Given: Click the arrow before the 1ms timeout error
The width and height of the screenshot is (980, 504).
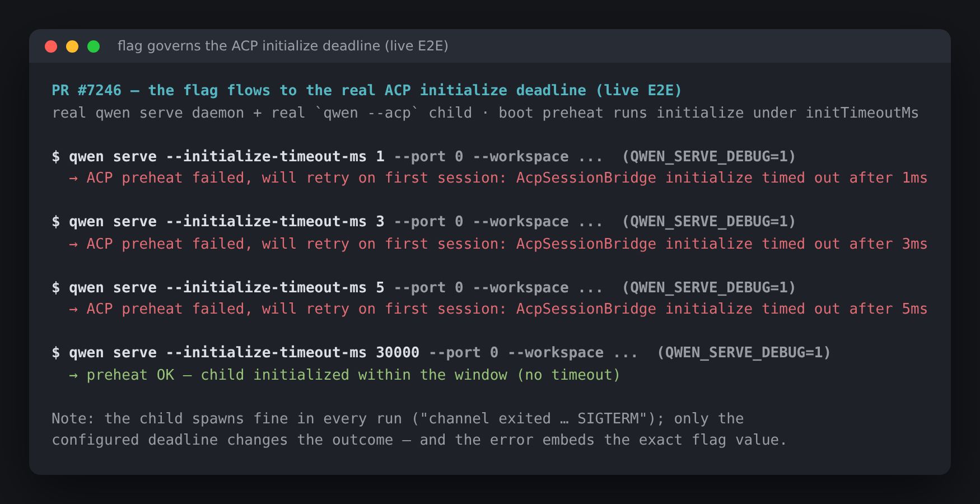Looking at the screenshot, I should pyautogui.click(x=73, y=178).
